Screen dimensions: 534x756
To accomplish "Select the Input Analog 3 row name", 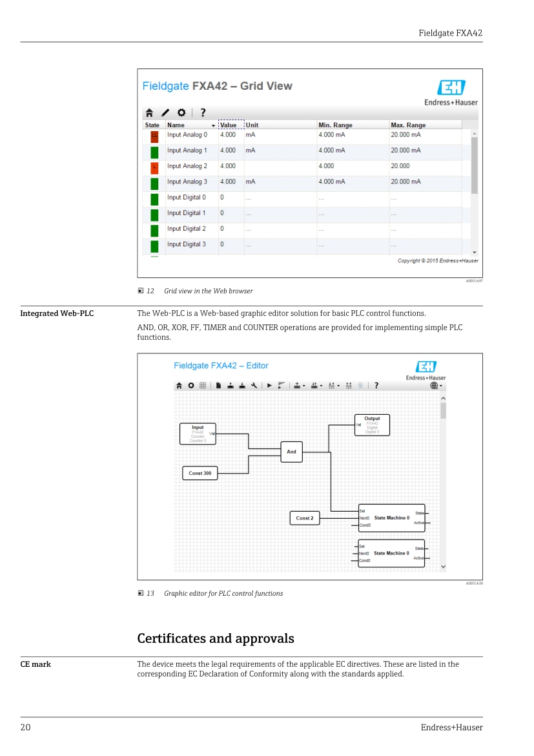I will pos(187,182).
